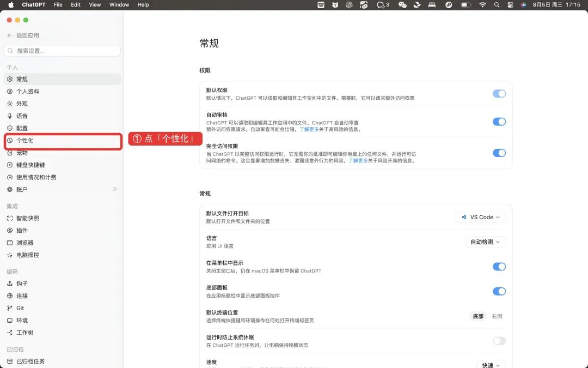The height and width of the screenshot is (368, 588).
Task: Click the date and time in menu bar
Action: (x=556, y=5)
